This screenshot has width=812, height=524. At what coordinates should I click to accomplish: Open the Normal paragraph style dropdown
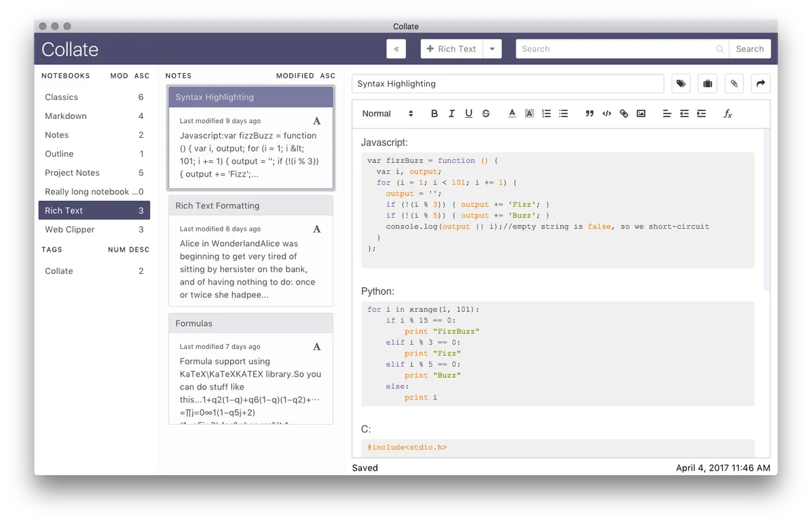tap(387, 114)
